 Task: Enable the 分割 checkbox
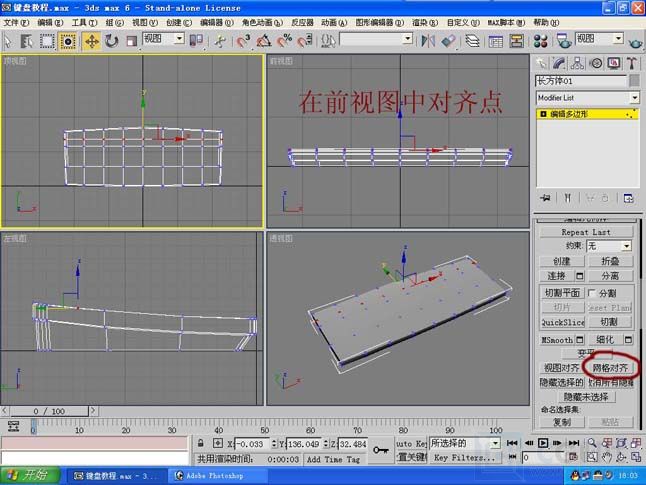tap(592, 293)
